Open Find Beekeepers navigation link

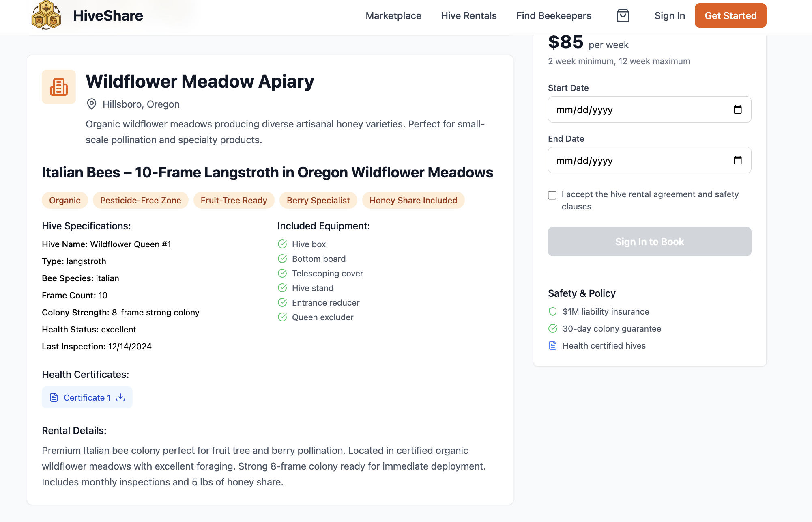(553, 15)
